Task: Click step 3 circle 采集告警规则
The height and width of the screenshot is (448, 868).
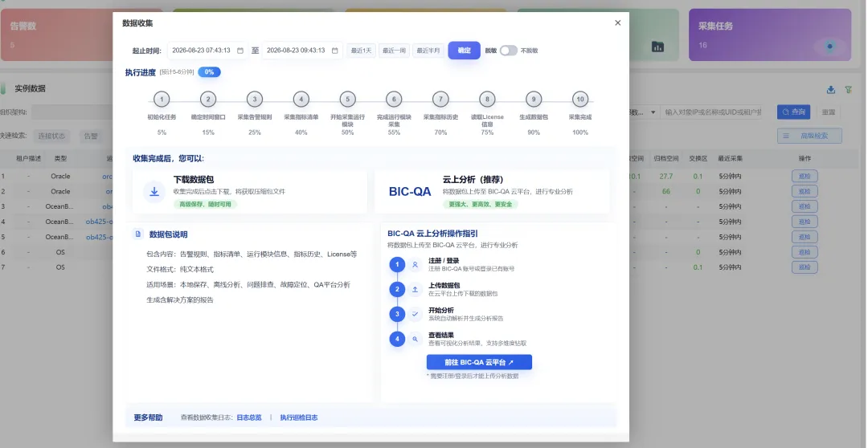Action: 255,100
